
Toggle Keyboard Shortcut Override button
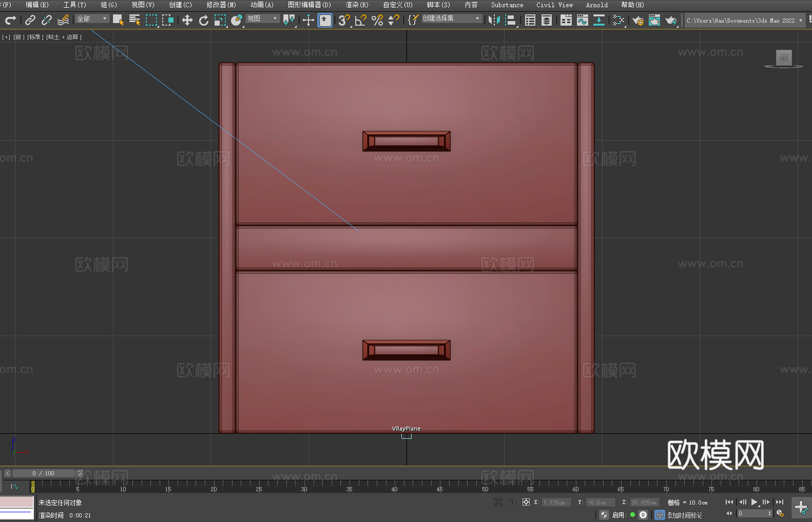point(325,20)
